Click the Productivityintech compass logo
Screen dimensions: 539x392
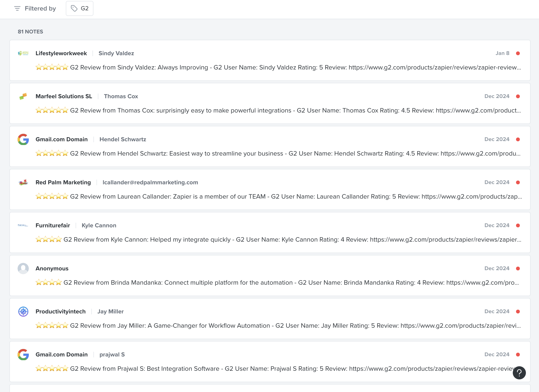[23, 312]
